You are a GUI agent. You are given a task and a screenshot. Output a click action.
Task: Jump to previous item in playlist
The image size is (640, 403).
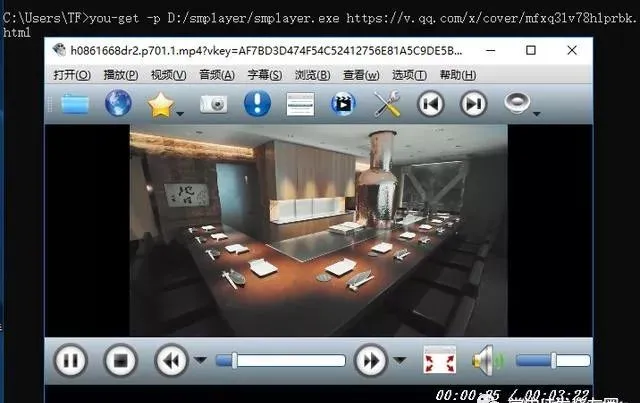point(430,104)
